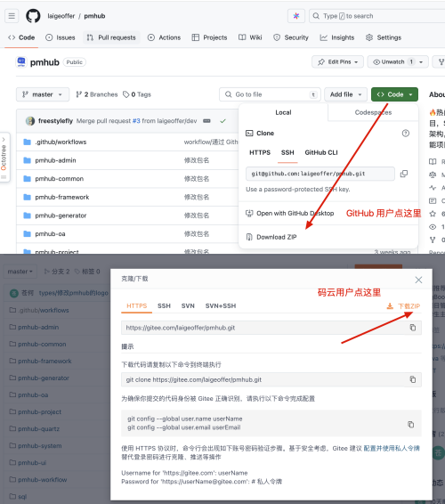
Task: Click the Unwatch button
Action: point(392,61)
